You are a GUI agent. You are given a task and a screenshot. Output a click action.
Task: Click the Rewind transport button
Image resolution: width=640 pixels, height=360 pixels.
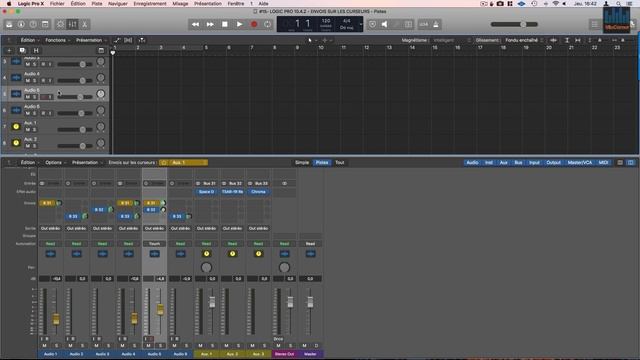pos(196,24)
